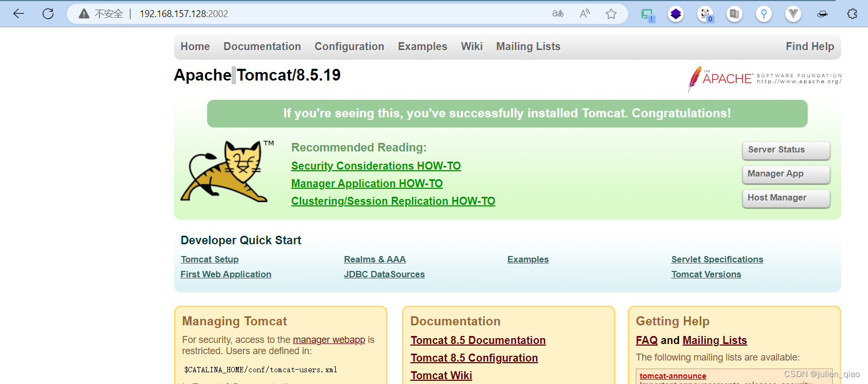Open the Mailing Lists nav item
The width and height of the screenshot is (868, 384).
pos(528,46)
